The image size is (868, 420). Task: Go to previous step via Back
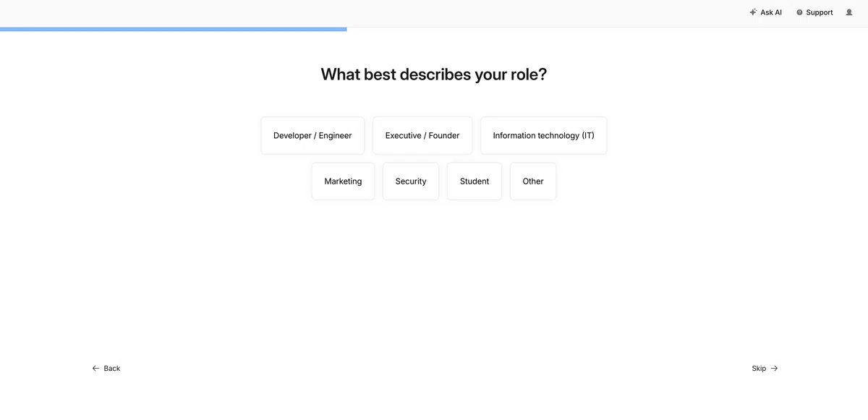coord(106,369)
